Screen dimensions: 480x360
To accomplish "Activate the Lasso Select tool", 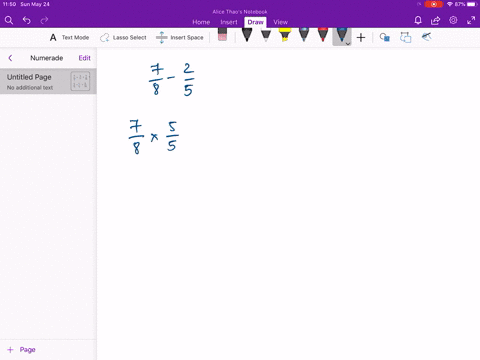I will coord(123,37).
